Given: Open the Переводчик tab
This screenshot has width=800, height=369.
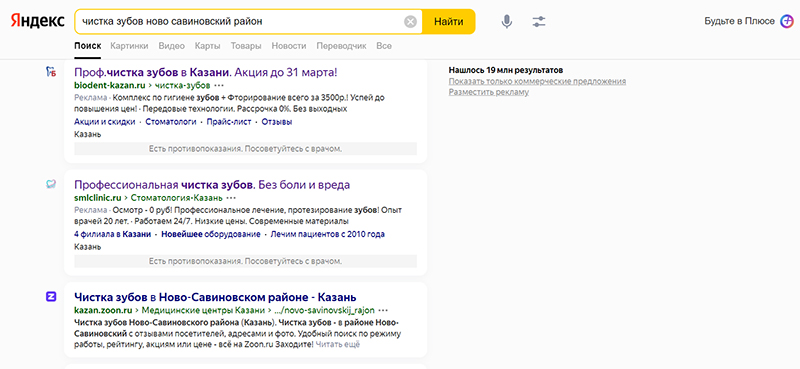Looking at the screenshot, I should tap(341, 46).
